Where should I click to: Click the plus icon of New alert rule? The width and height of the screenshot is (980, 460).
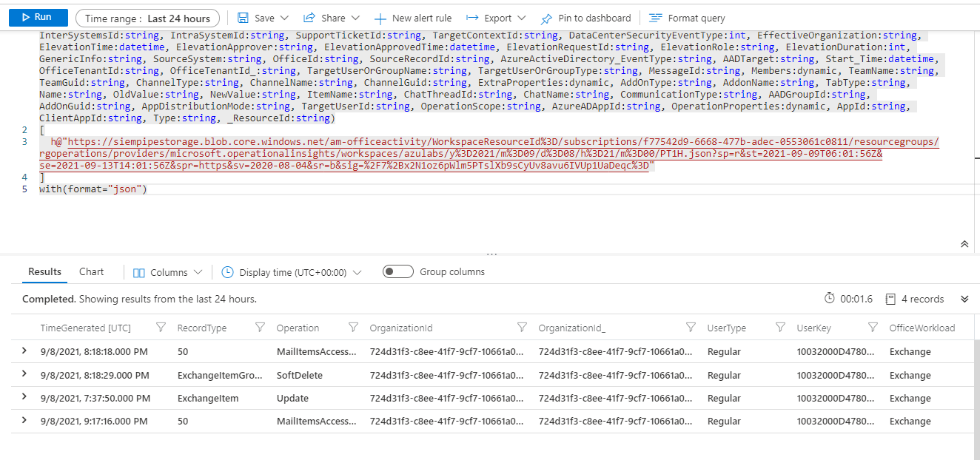(380, 18)
